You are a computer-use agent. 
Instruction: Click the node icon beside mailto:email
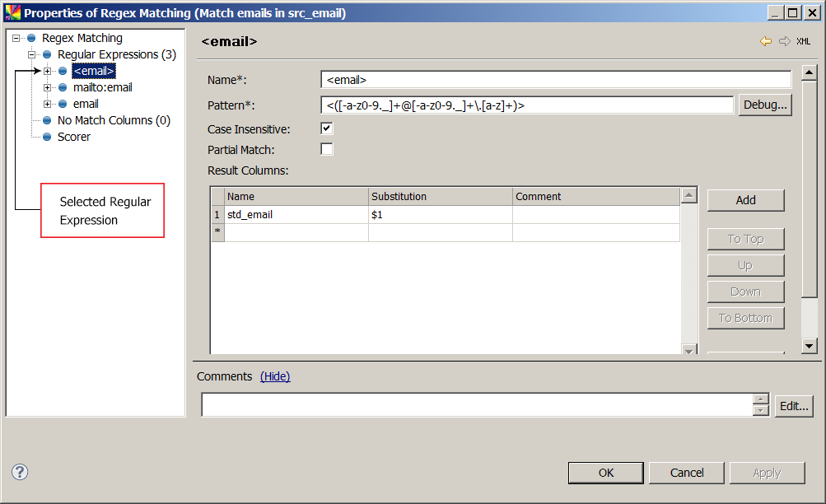(61, 87)
